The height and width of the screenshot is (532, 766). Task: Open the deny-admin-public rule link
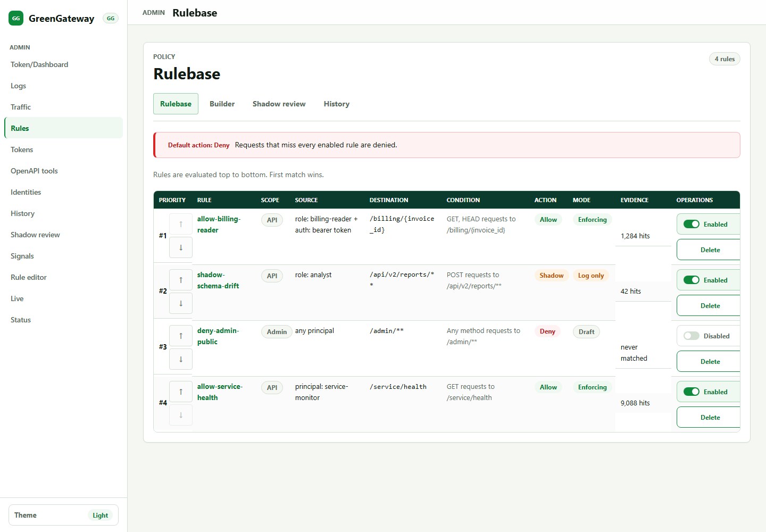pyautogui.click(x=218, y=336)
